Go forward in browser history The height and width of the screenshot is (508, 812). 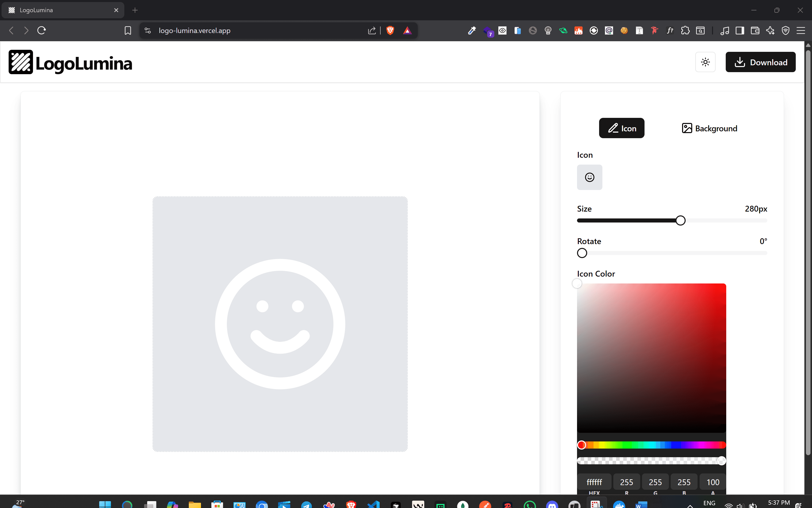click(x=26, y=30)
